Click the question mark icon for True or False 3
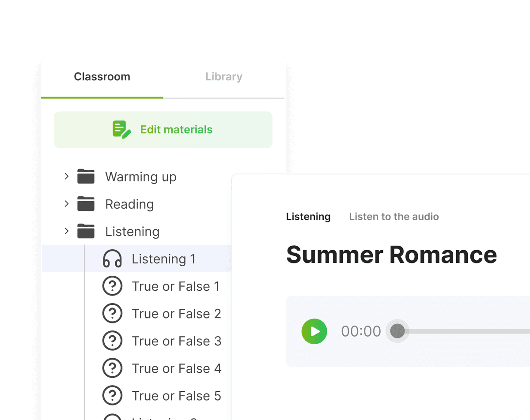Image resolution: width=530 pixels, height=420 pixels. (x=112, y=341)
